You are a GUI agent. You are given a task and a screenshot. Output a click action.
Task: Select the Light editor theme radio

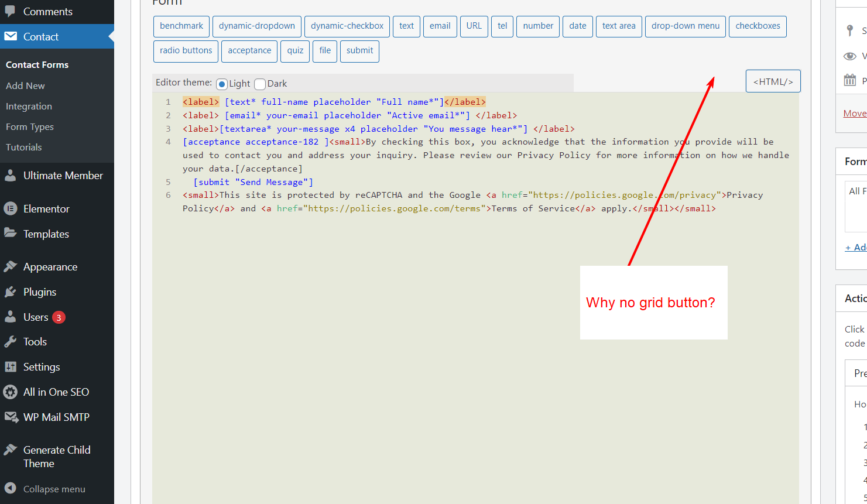222,84
